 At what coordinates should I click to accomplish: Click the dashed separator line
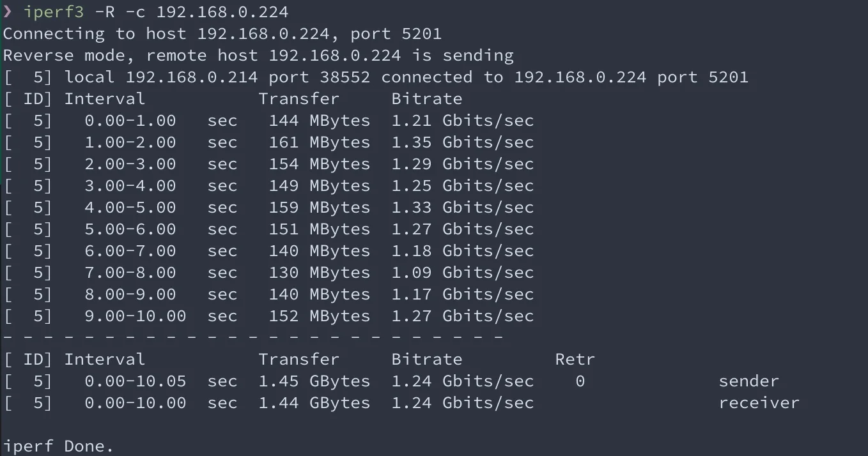point(253,337)
